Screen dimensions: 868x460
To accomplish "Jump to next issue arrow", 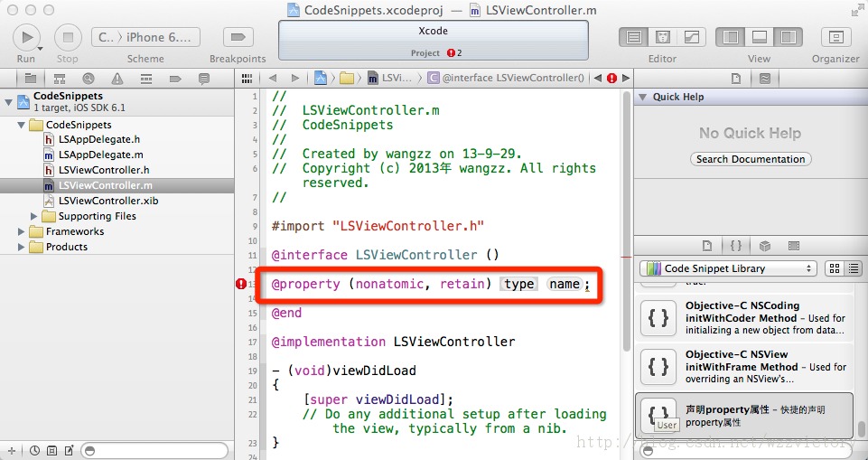I will point(626,78).
